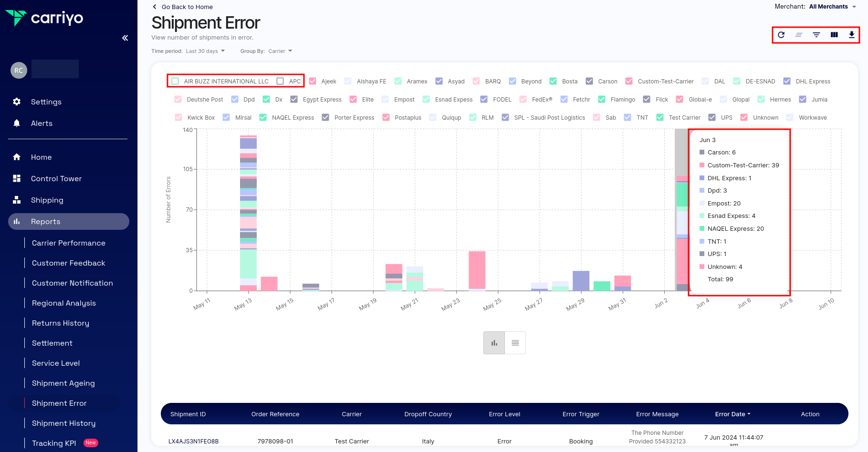868x452 pixels.
Task: Toggle the Custom-Test-Carrier checkbox
Action: (x=629, y=81)
